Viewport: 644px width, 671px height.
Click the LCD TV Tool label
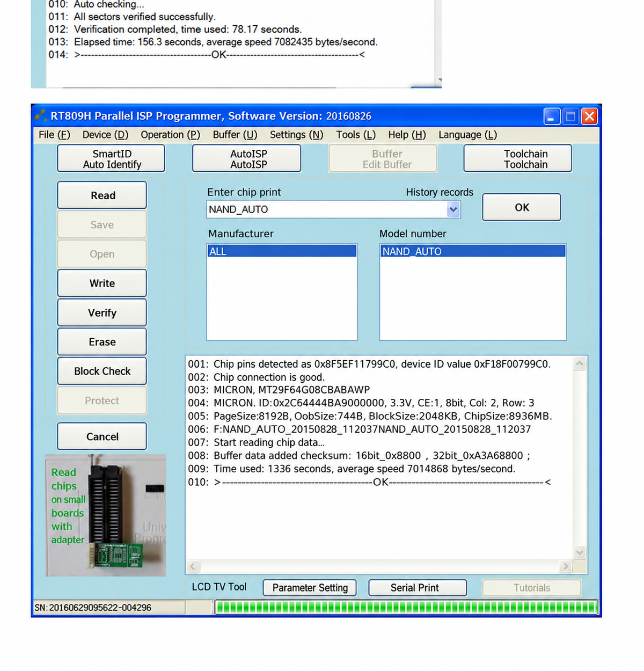pyautogui.click(x=219, y=587)
